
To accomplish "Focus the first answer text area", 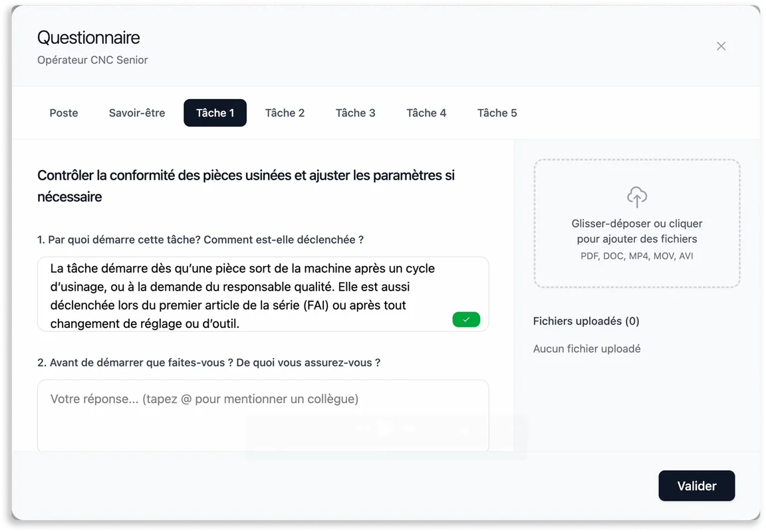I will click(x=246, y=295).
